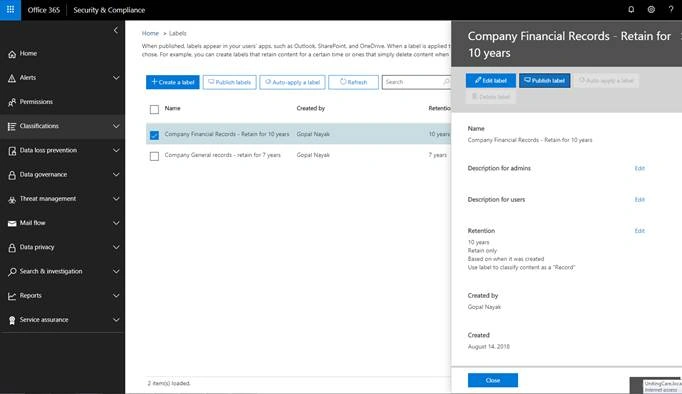This screenshot has height=394, width=682.
Task: Expand the Data privacy chevron
Action: 116,247
